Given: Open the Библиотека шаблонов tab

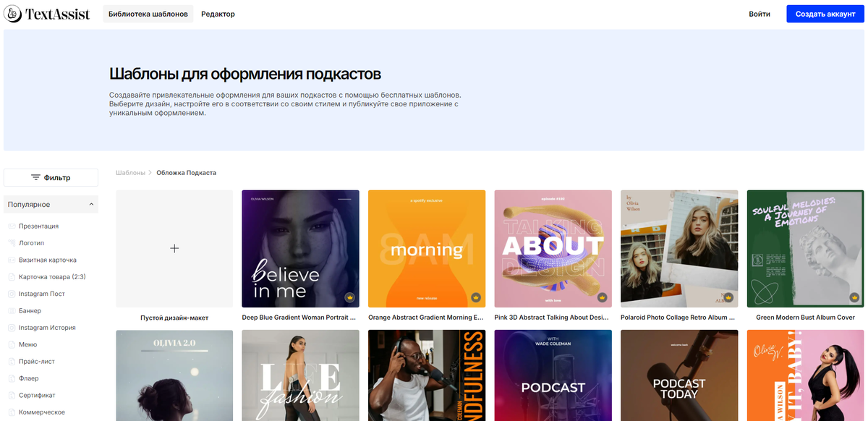Looking at the screenshot, I should click(148, 13).
